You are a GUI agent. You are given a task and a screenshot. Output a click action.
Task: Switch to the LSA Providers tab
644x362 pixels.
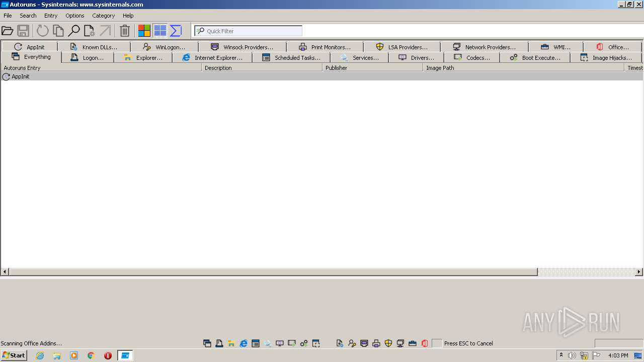[x=401, y=47]
